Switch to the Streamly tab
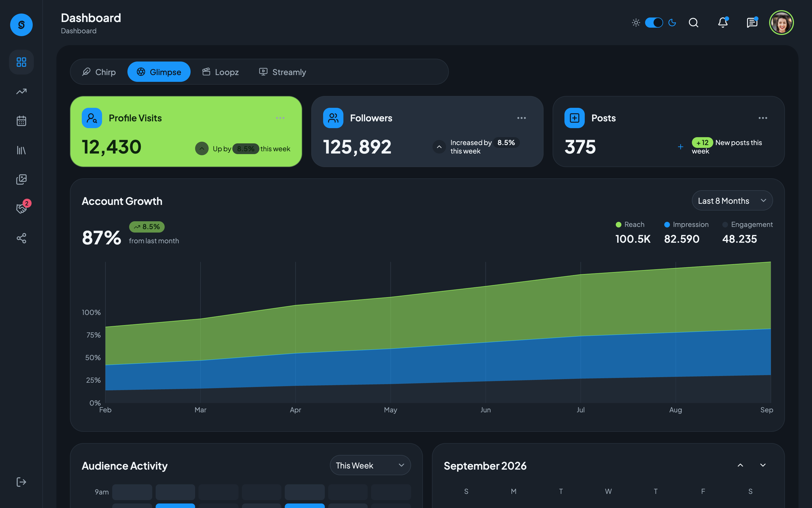 click(x=283, y=72)
